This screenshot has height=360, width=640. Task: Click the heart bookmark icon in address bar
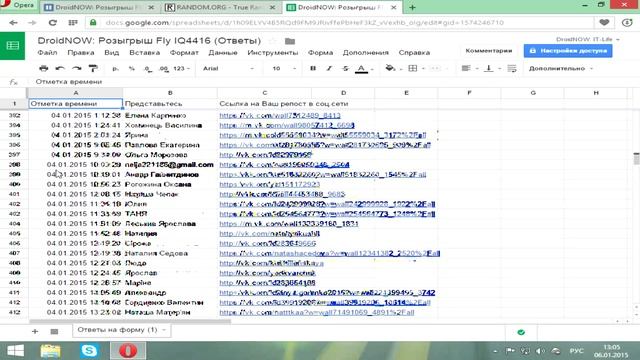click(604, 23)
